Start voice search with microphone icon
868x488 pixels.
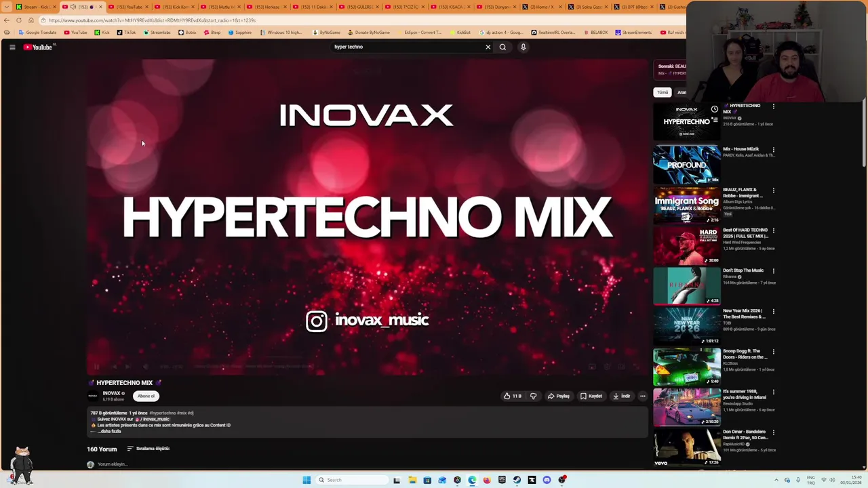(x=523, y=47)
